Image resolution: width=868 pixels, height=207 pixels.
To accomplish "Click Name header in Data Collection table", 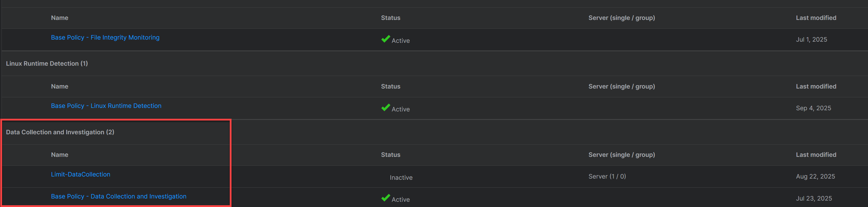I will 60,155.
